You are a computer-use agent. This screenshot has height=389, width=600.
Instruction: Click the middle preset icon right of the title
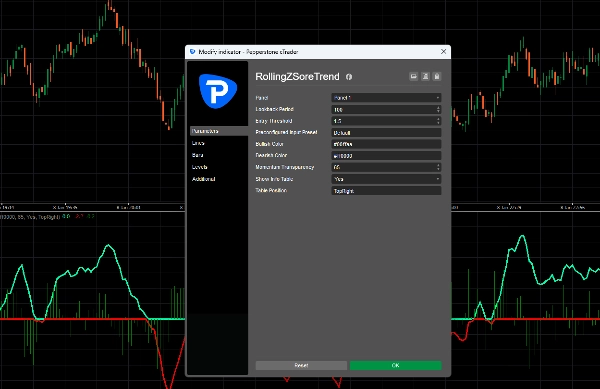(425, 76)
